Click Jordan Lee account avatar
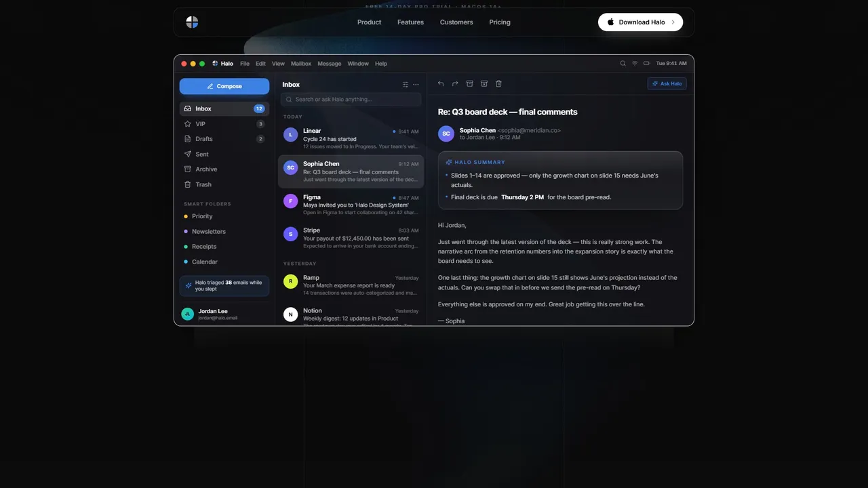868x488 pixels. (x=188, y=314)
